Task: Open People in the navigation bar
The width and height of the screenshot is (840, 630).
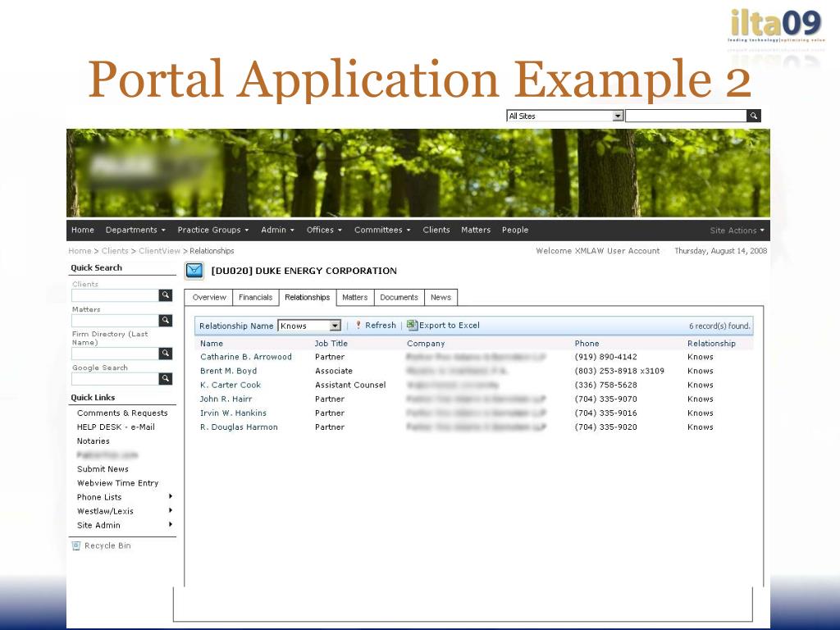Action: click(x=515, y=230)
